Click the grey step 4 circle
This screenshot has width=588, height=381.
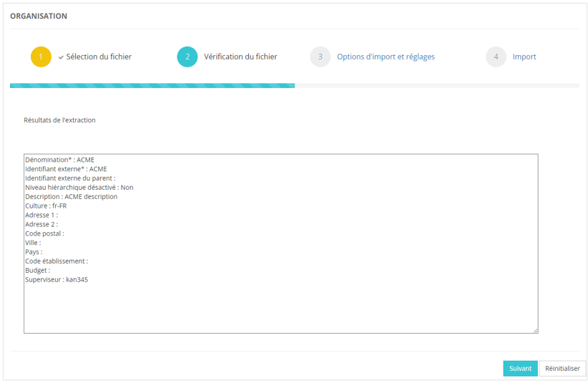coord(496,57)
